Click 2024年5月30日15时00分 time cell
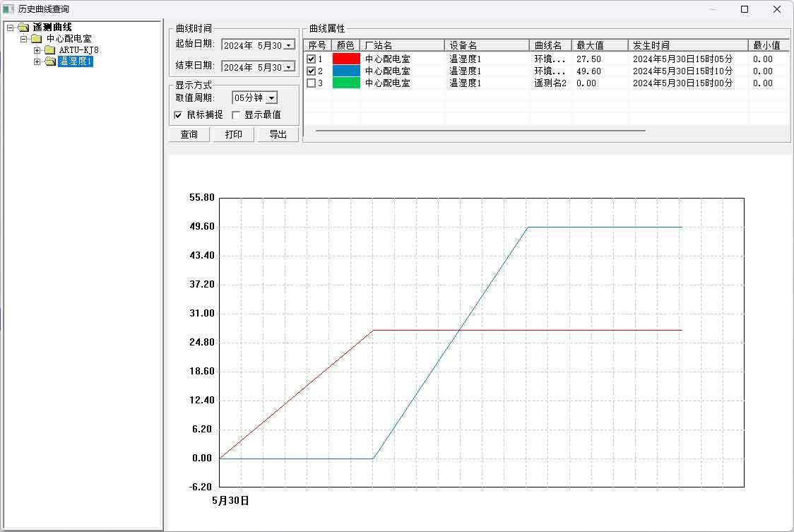The width and height of the screenshot is (794, 532). 682,83
